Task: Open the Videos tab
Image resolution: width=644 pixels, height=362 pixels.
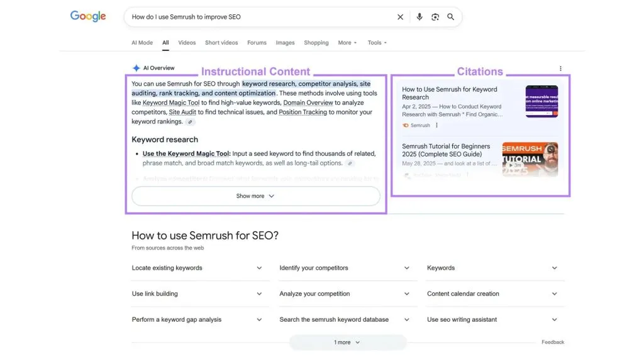Action: (187, 43)
